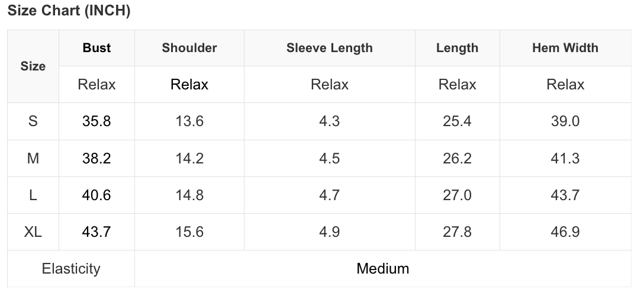Viewport: 644px width, 302px height.
Task: Click the Size header cell
Action: (33, 66)
